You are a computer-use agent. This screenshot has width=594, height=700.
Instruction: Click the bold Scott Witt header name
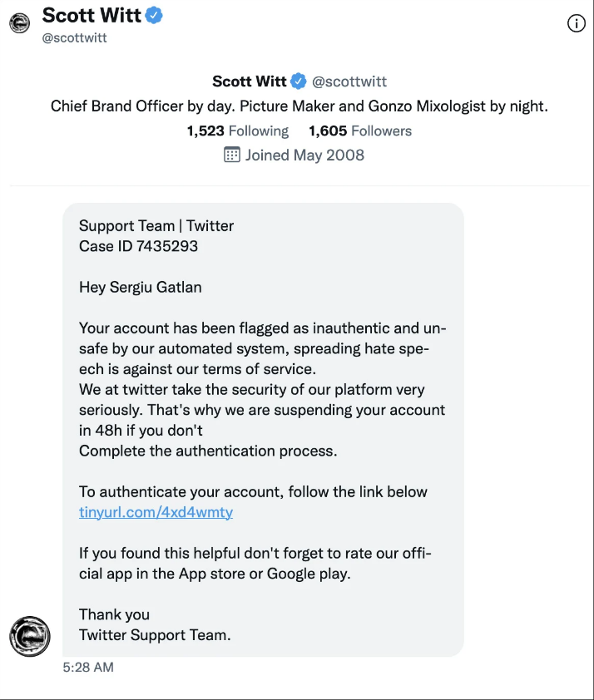(x=90, y=15)
